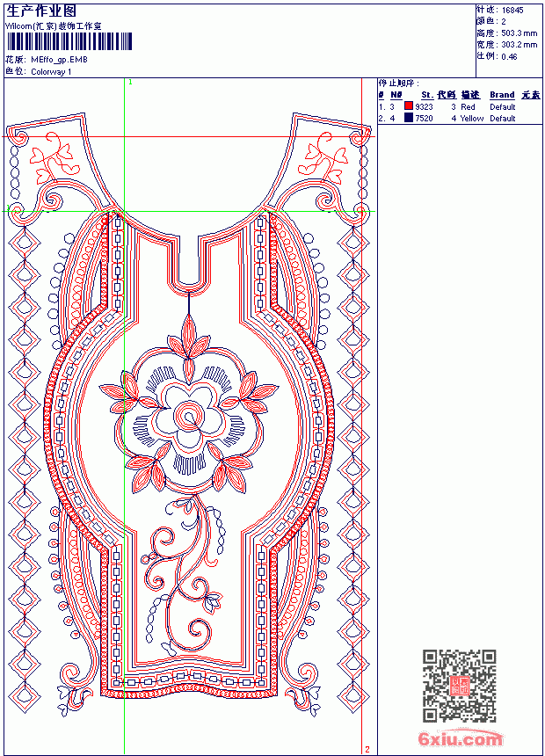Image resolution: width=545 pixels, height=756 pixels.
Task: Click the MEffo_gp.EMB file name
Action: pos(59,60)
